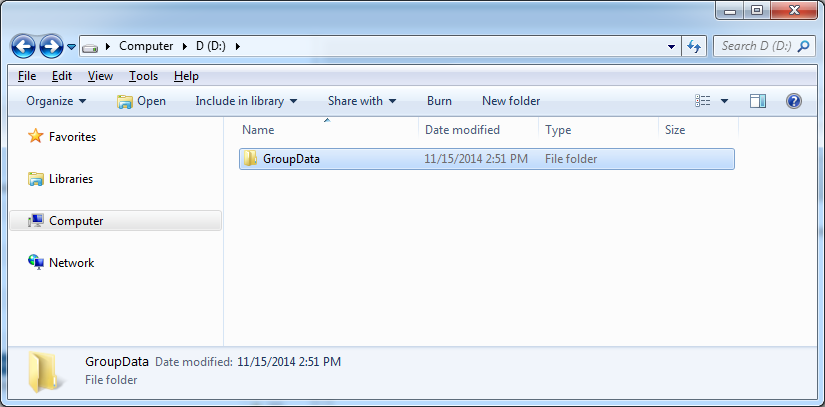Click the search magnifier icon

pos(803,46)
